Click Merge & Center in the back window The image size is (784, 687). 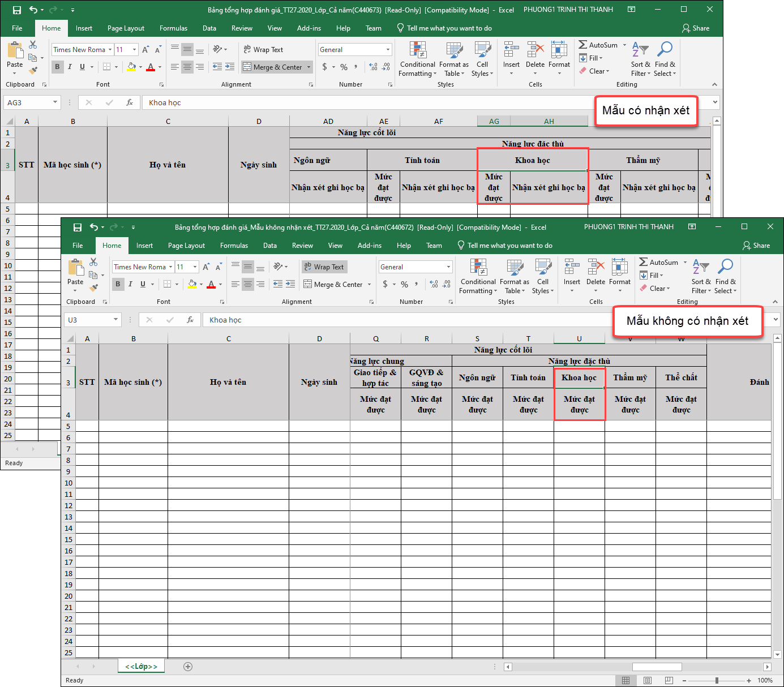[272, 67]
